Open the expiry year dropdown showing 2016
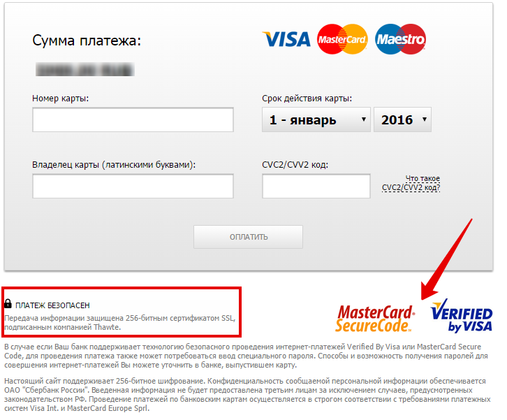 [x=402, y=120]
